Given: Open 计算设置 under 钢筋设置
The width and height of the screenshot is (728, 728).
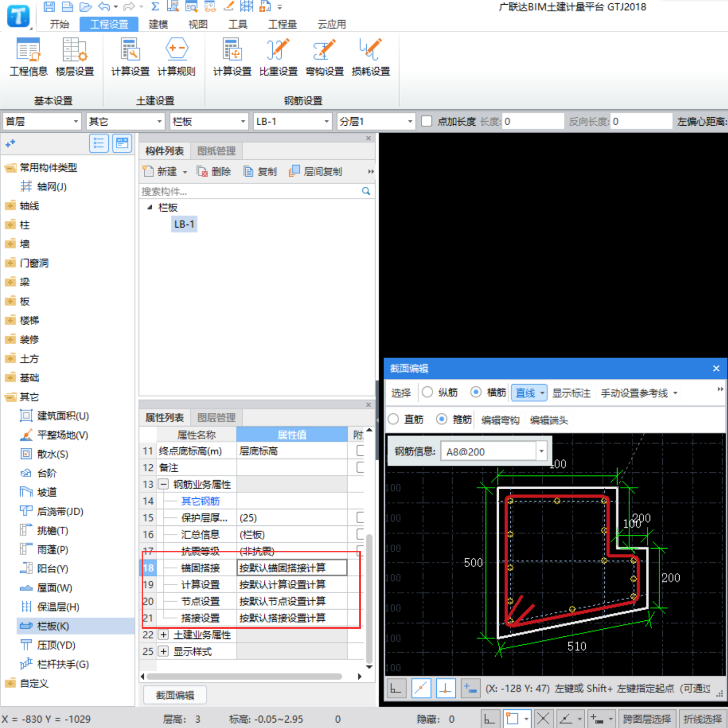Looking at the screenshot, I should pos(232,57).
